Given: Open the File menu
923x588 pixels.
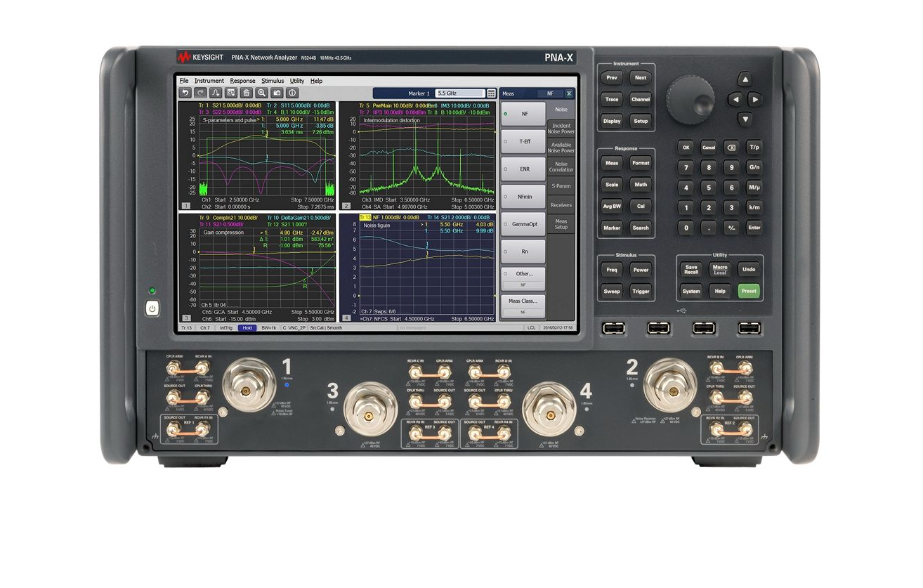Looking at the screenshot, I should tap(184, 81).
